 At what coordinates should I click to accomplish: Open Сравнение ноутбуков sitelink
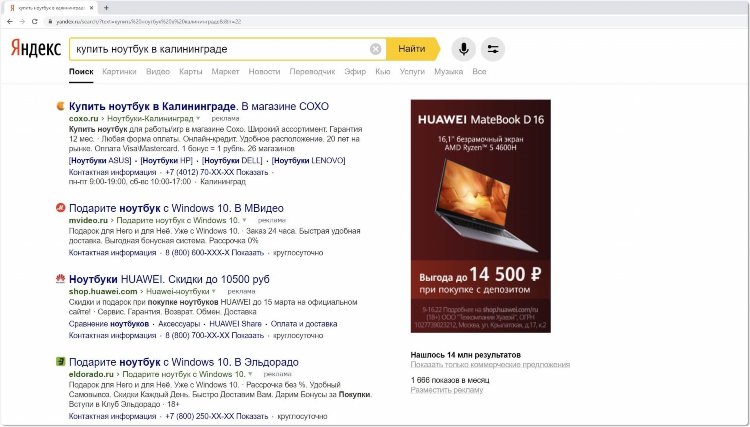pyautogui.click(x=109, y=324)
